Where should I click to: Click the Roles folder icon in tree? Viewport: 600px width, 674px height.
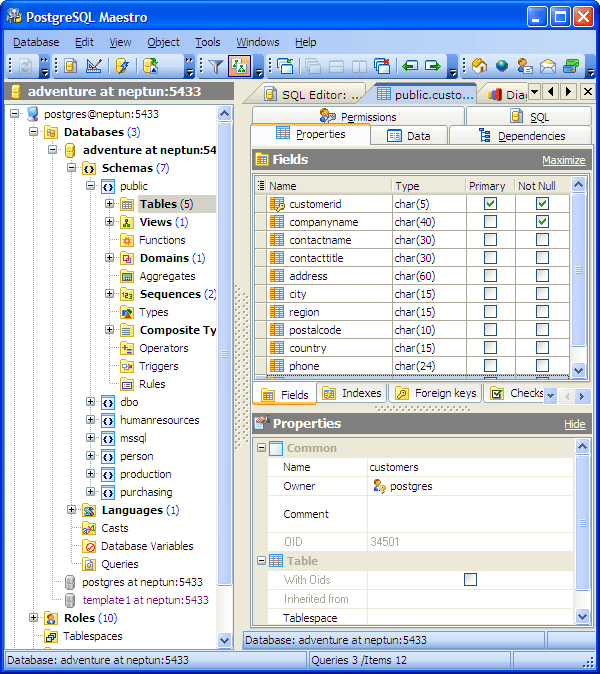[51, 618]
